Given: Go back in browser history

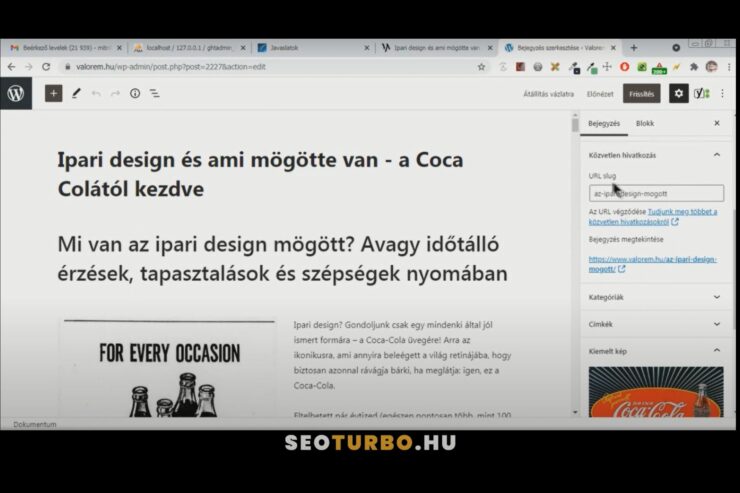Looking at the screenshot, I should 11,67.
